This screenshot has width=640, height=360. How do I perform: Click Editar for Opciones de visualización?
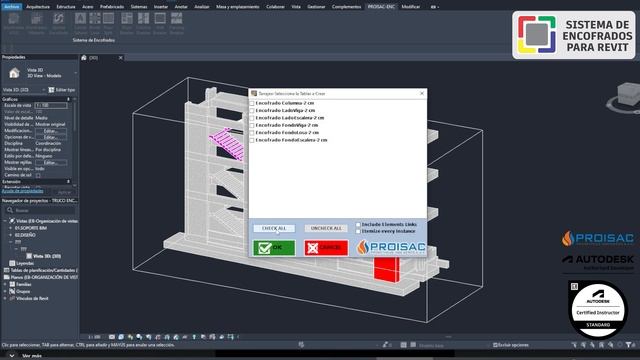click(51, 138)
